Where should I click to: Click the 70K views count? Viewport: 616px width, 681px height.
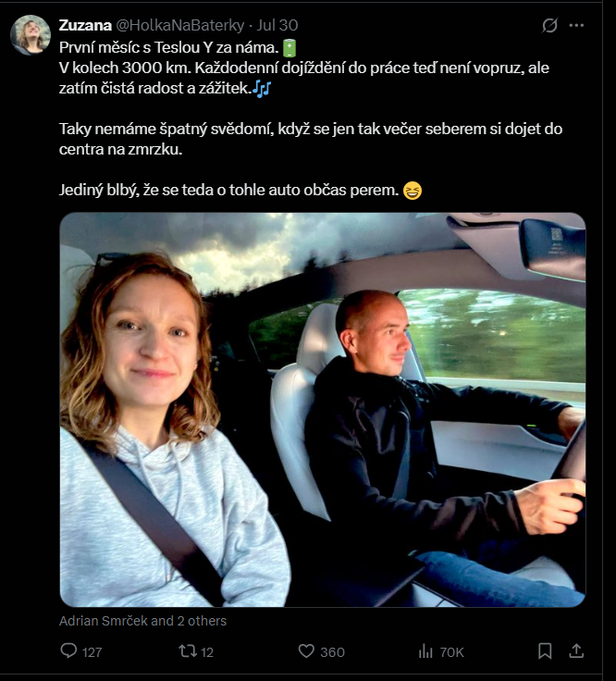[x=452, y=652]
